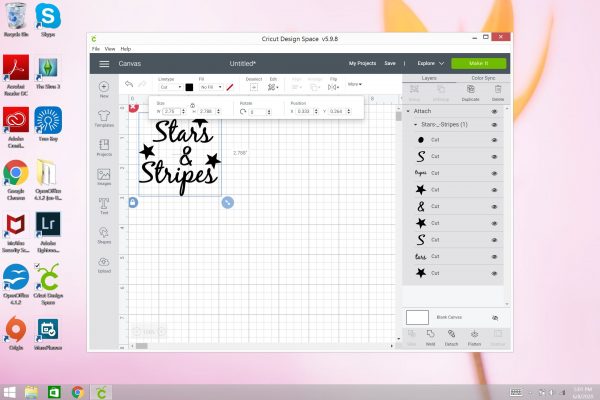Click the undo arrow icon
Image resolution: width=600 pixels, height=400 pixels.
[127, 85]
